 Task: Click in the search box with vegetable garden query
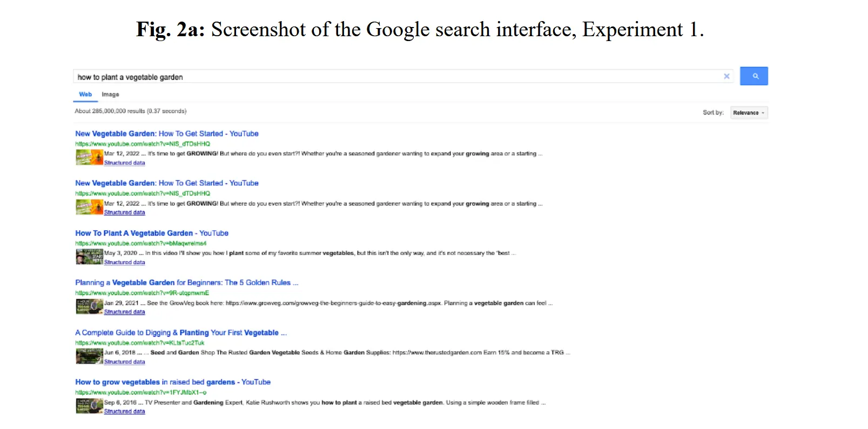pyautogui.click(x=378, y=77)
